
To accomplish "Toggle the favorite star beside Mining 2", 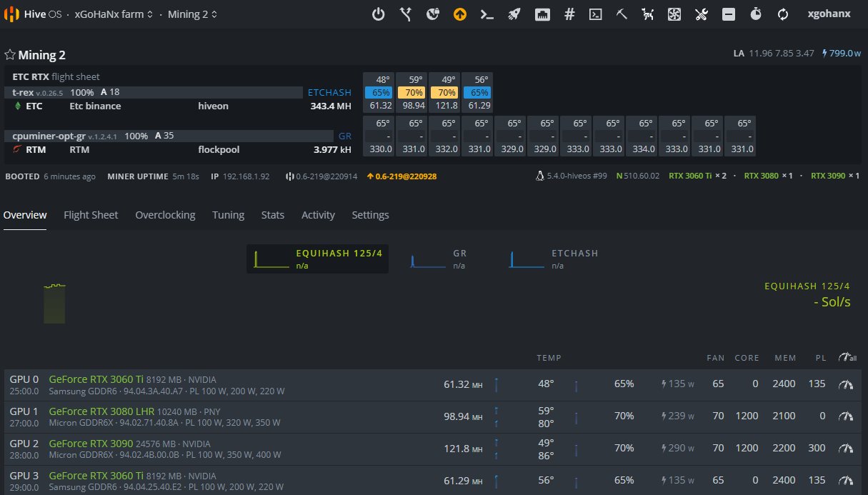I will coord(10,55).
